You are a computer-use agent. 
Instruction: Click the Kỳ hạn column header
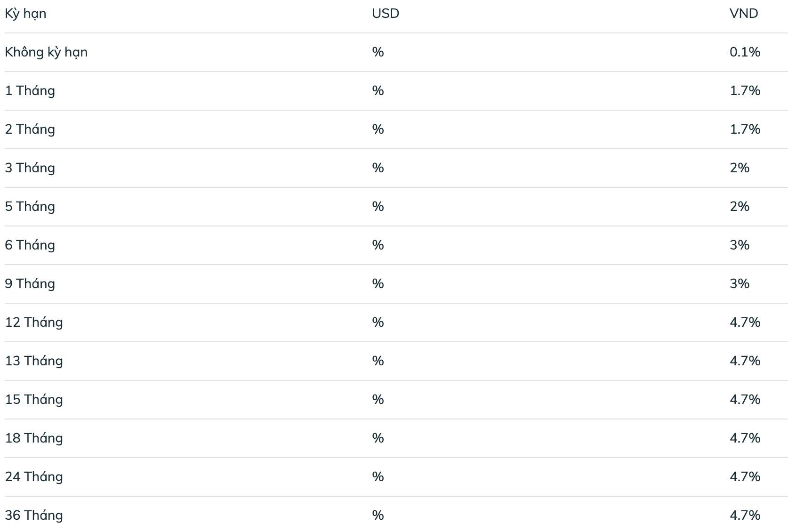click(25, 14)
